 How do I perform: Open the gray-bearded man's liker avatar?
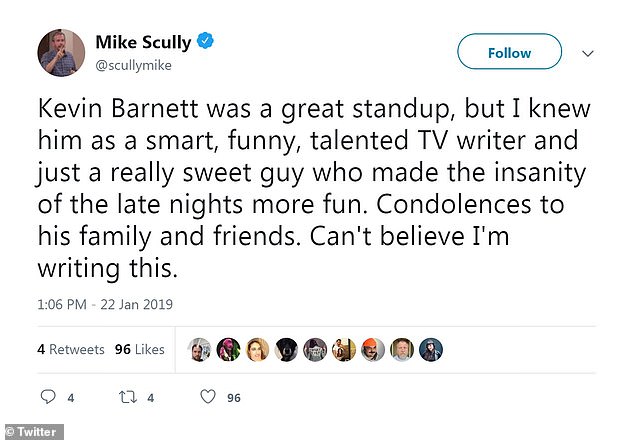pyautogui.click(x=402, y=349)
